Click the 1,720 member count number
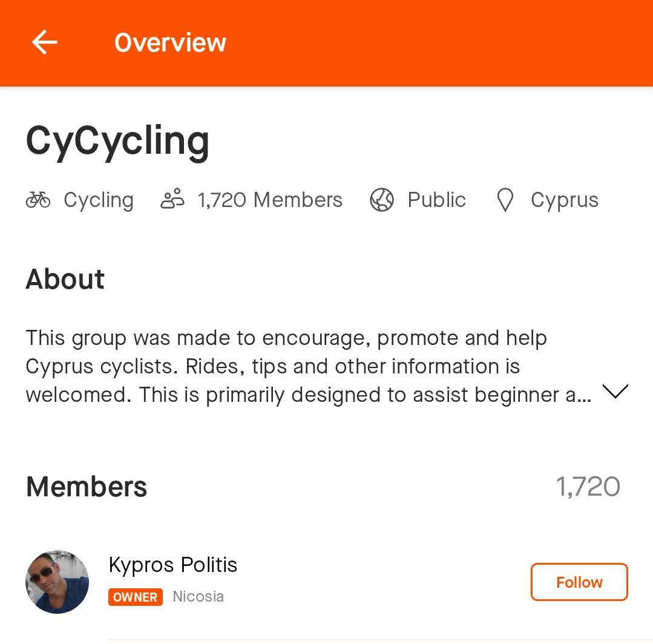653x644 pixels. (588, 487)
